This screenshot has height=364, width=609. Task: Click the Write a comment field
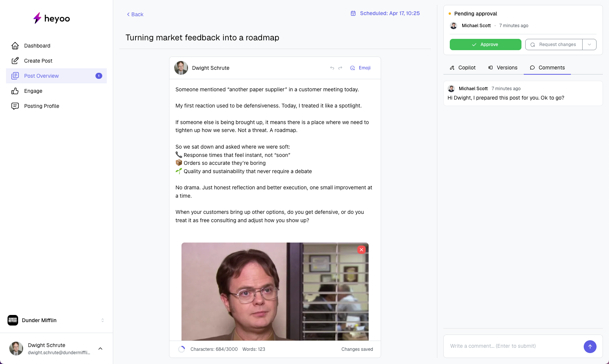click(x=513, y=346)
